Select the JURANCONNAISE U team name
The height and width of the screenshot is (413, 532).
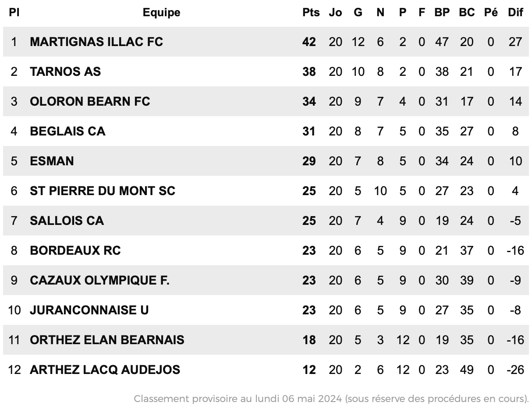pyautogui.click(x=89, y=310)
